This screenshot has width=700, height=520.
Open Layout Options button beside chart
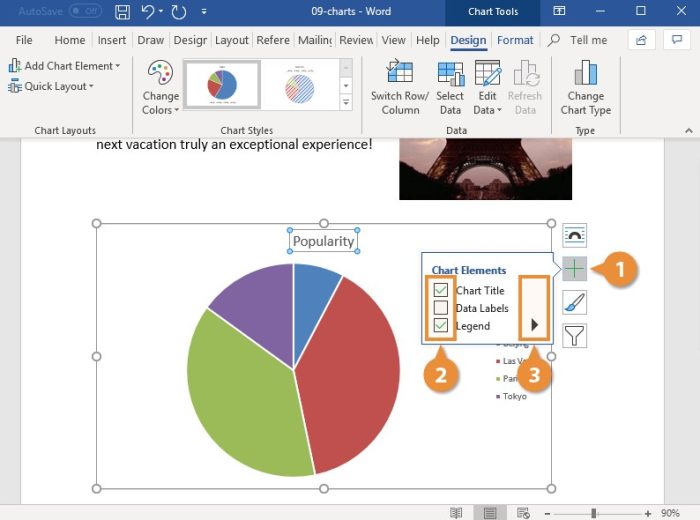click(x=575, y=236)
